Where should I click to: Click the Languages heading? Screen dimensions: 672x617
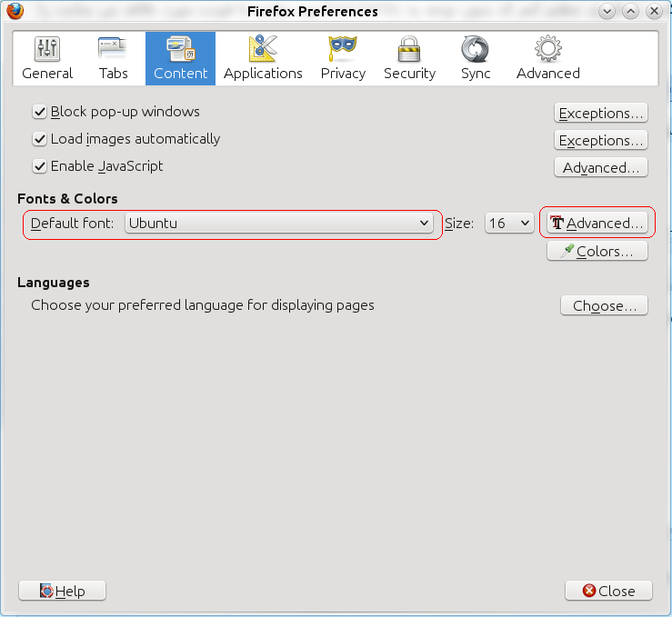(54, 283)
